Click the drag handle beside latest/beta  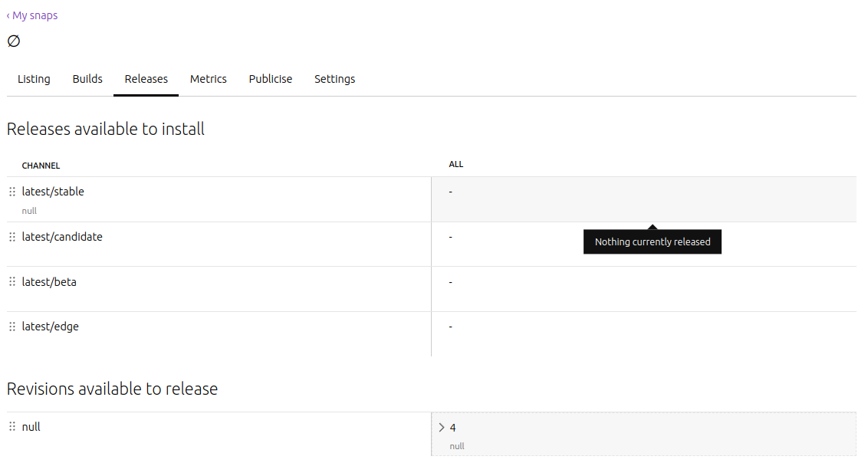point(12,282)
